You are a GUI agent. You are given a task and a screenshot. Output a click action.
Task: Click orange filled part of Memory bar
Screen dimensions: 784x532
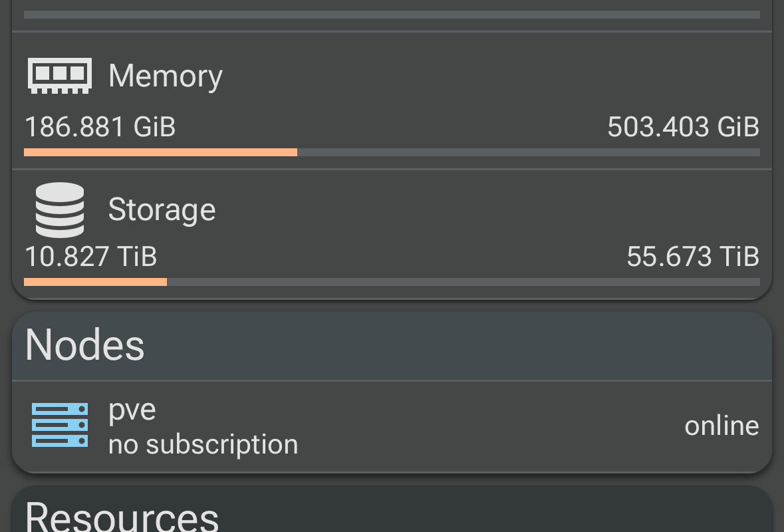160,152
